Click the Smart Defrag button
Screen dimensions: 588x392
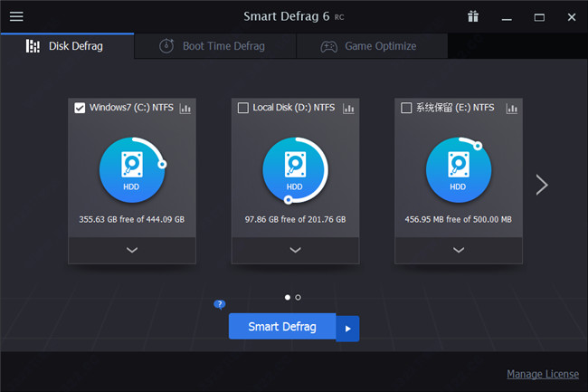click(x=282, y=327)
